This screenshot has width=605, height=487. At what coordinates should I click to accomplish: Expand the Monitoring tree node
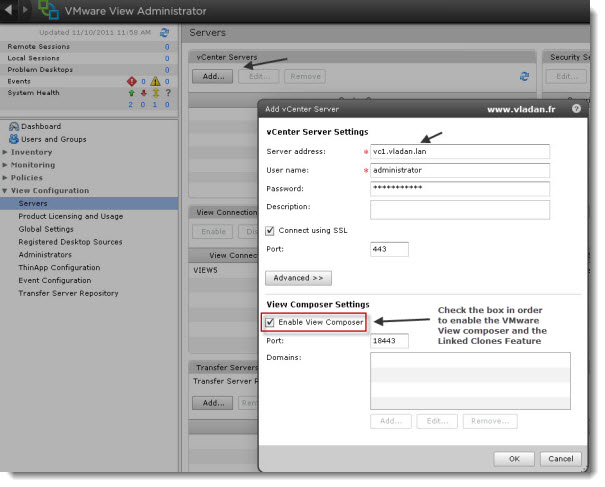pos(5,165)
